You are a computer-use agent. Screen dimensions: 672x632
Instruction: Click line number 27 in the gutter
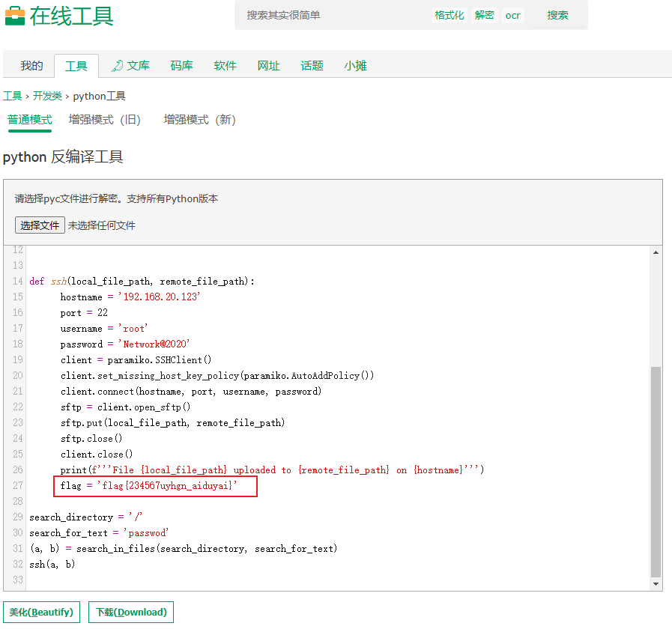click(17, 485)
